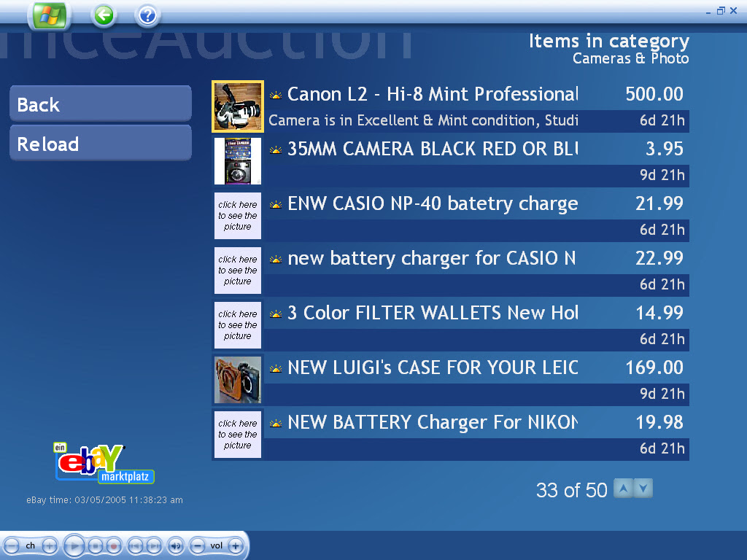
Task: Go back using the green arrow icon
Action: [x=104, y=15]
